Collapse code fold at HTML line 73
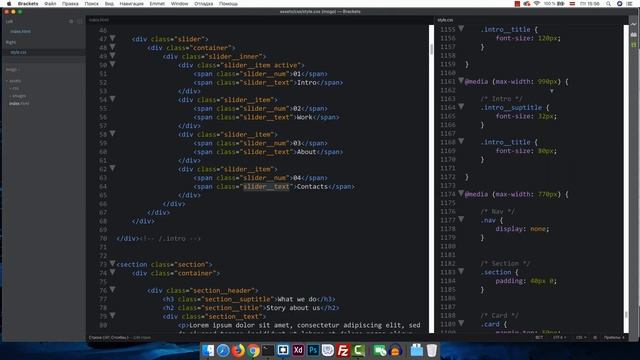Image resolution: width=640 pixels, height=360 pixels. pos(112,264)
